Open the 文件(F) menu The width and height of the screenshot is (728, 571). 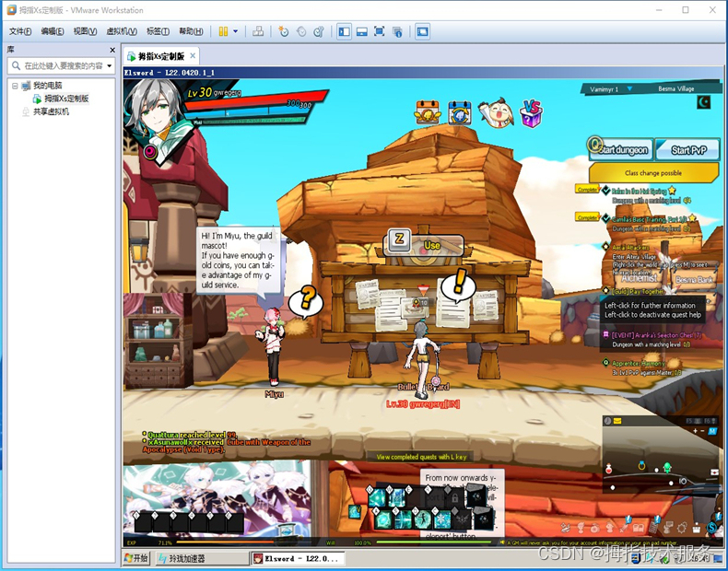coord(20,31)
